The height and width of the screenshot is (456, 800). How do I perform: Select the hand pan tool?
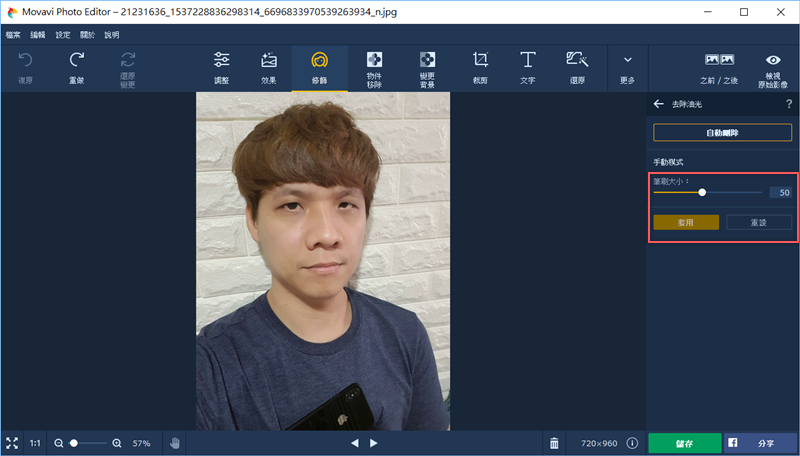(174, 443)
